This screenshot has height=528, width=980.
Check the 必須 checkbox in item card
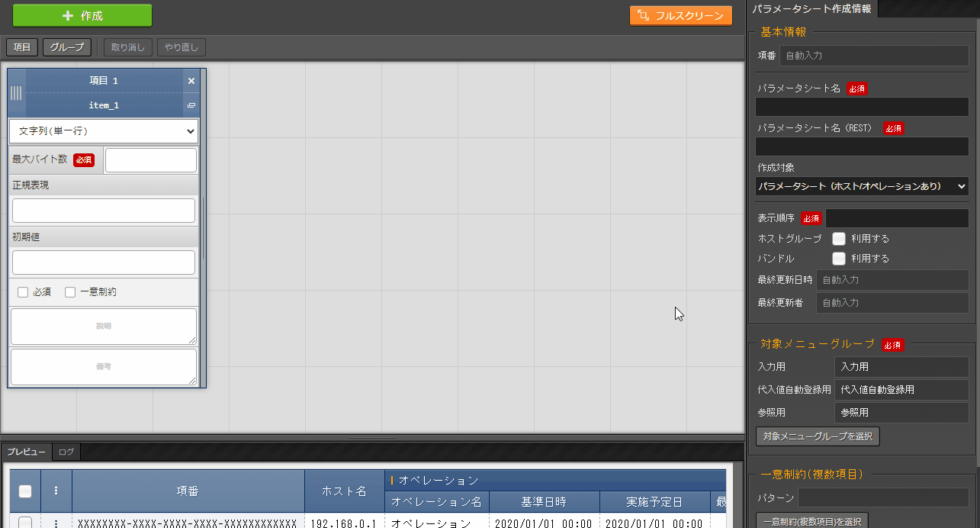pyautogui.click(x=23, y=292)
